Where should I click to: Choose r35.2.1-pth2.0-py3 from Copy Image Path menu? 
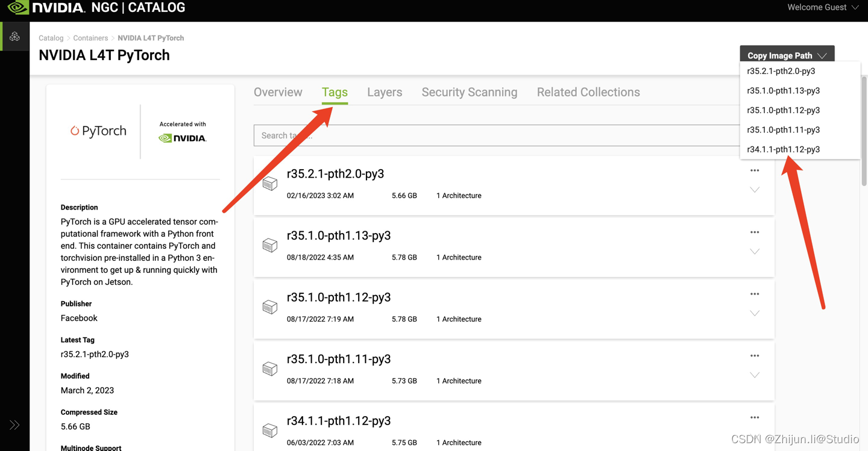800,71
